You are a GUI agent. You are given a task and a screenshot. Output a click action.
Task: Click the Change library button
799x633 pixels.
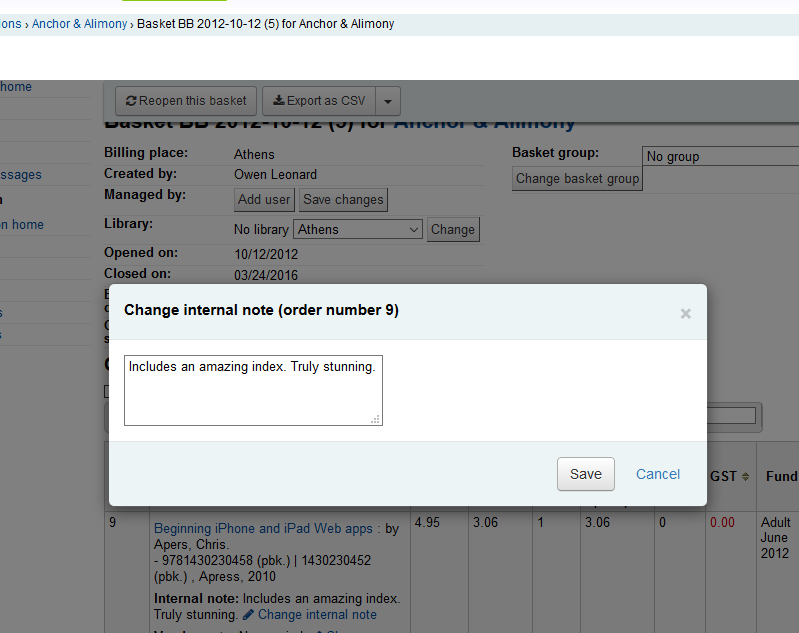tap(453, 230)
